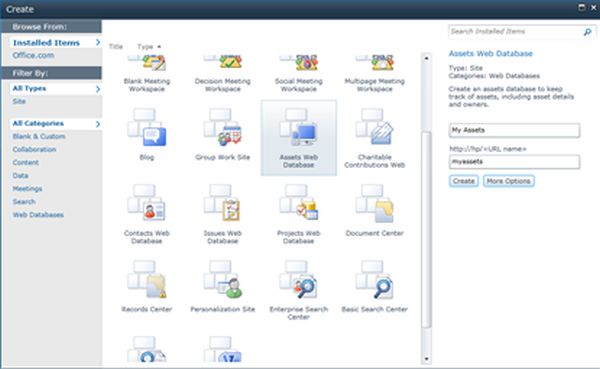Select the Enterprise Search Center template icon
The height and width of the screenshot is (369, 600).
(299, 280)
